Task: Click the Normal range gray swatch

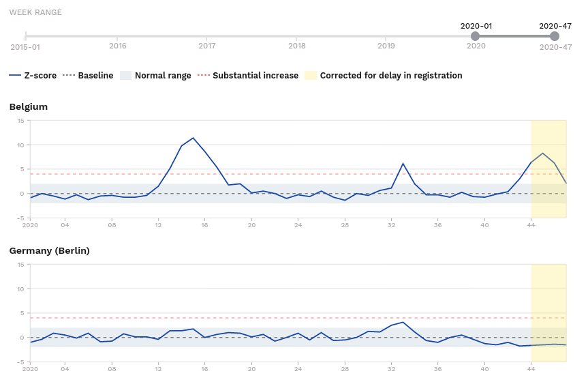Action: (125, 75)
